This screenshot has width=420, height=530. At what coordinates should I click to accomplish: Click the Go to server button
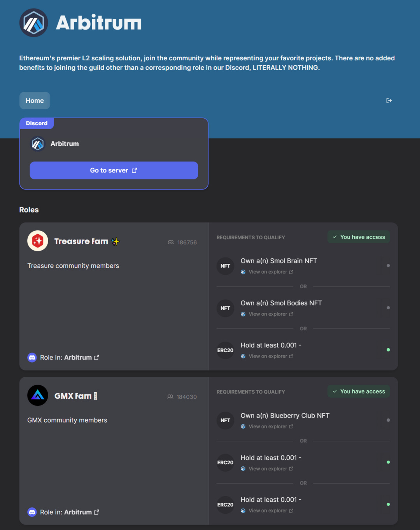[114, 170]
